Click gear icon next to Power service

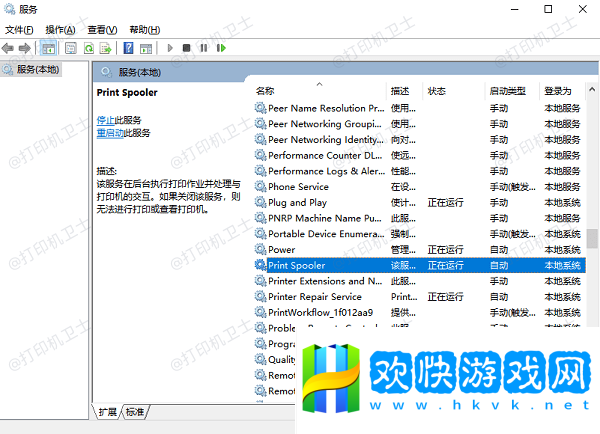(x=261, y=249)
